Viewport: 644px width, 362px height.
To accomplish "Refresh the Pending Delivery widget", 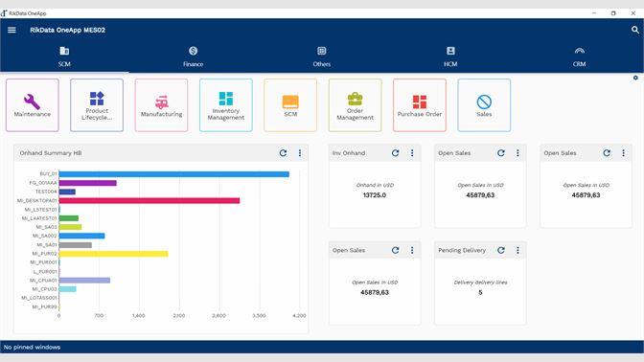I will tap(500, 250).
